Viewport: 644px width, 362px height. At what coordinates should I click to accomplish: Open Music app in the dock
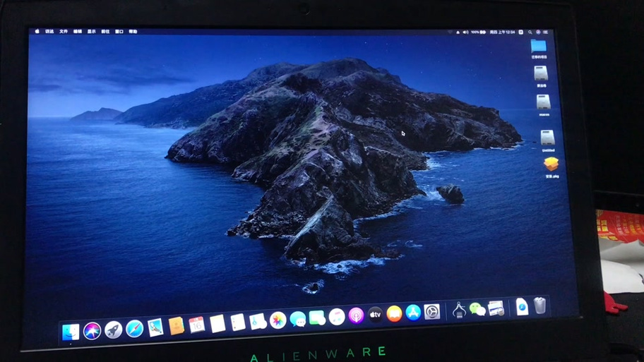[x=337, y=317]
